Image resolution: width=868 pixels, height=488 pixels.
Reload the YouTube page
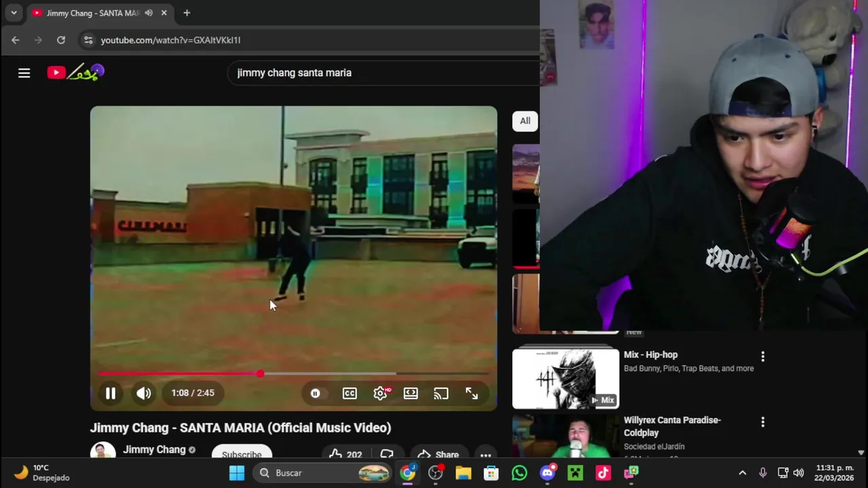[61, 40]
